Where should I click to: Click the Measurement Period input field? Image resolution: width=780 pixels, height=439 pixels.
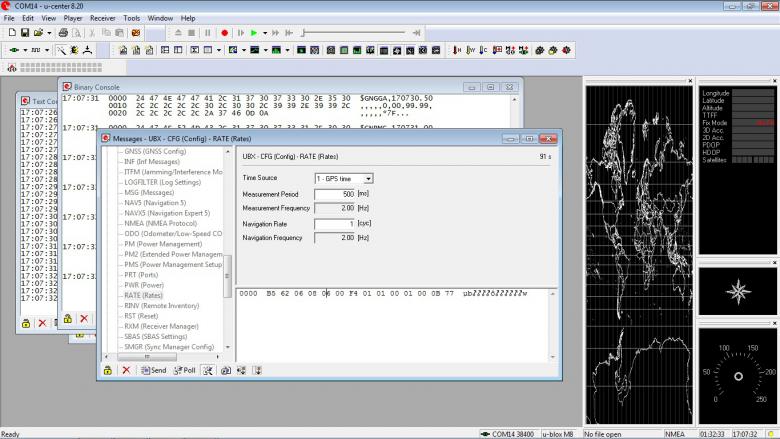pos(335,194)
